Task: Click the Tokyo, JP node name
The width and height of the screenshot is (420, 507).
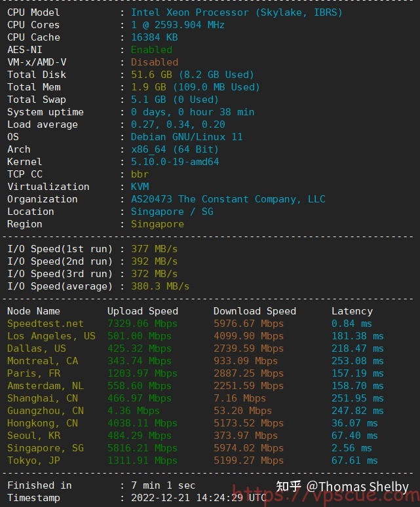Action: (33, 460)
